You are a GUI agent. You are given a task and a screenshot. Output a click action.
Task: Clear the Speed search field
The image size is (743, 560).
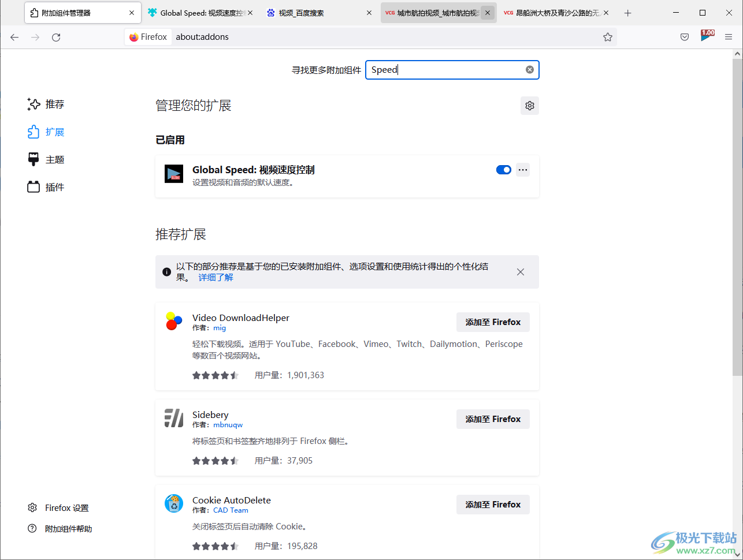pos(530,70)
